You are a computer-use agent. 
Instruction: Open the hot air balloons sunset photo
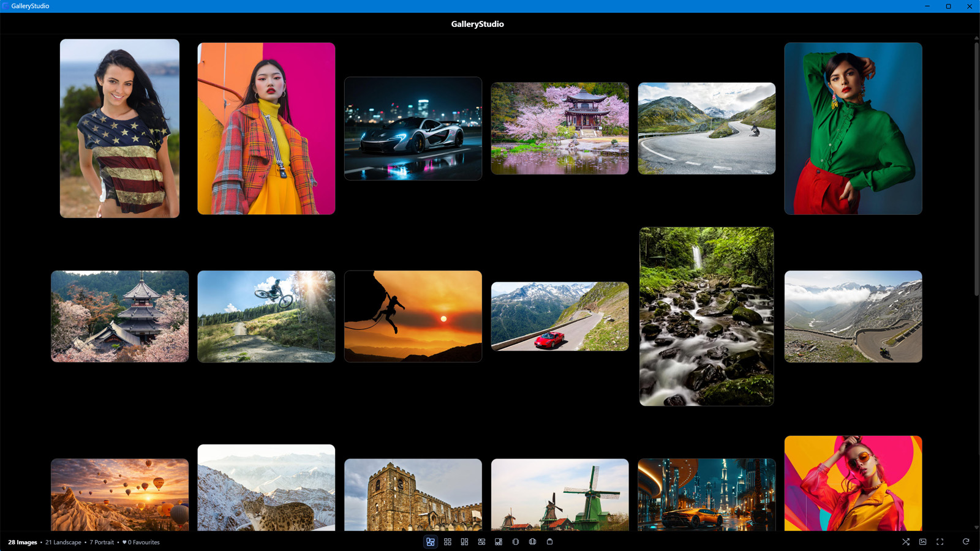(x=119, y=495)
